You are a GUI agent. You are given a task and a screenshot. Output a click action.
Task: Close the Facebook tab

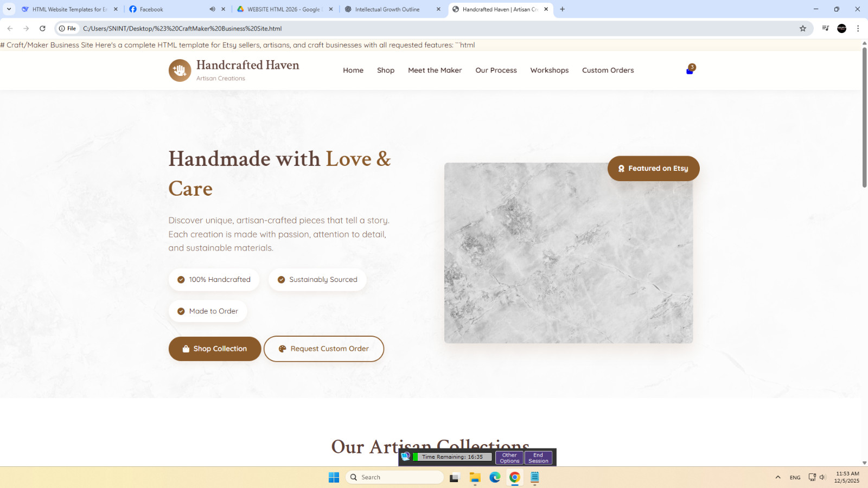pyautogui.click(x=223, y=9)
